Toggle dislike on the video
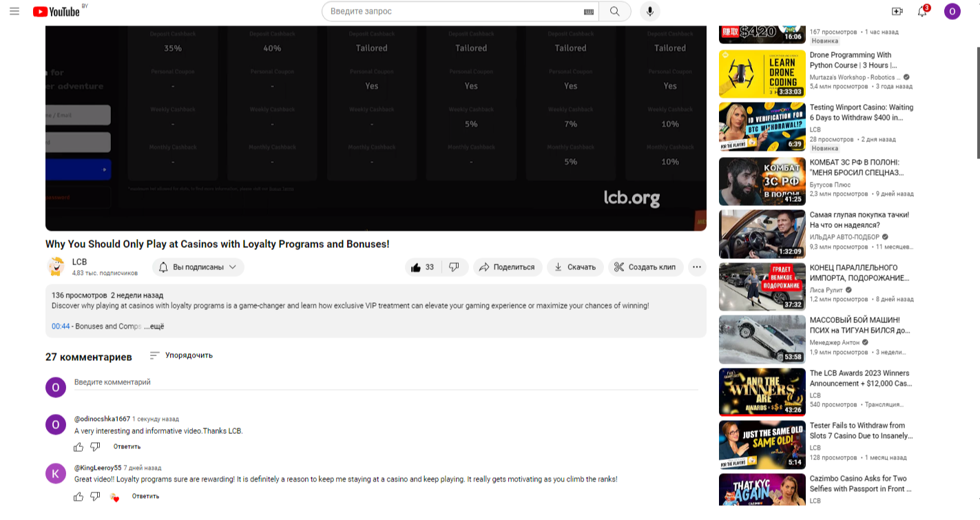Screen dimensions: 980x520 point(454,267)
